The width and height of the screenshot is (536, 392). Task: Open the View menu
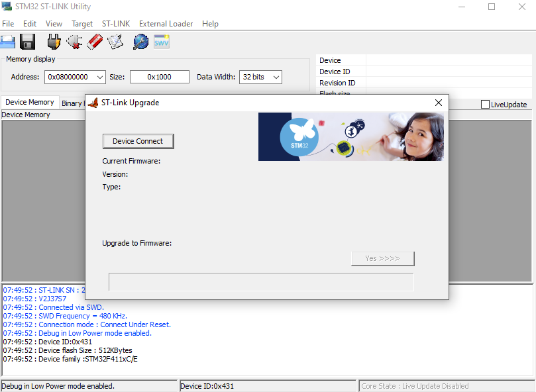54,24
